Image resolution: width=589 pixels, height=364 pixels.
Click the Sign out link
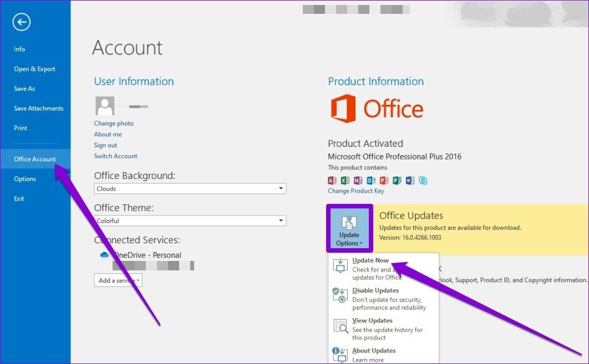pos(105,145)
